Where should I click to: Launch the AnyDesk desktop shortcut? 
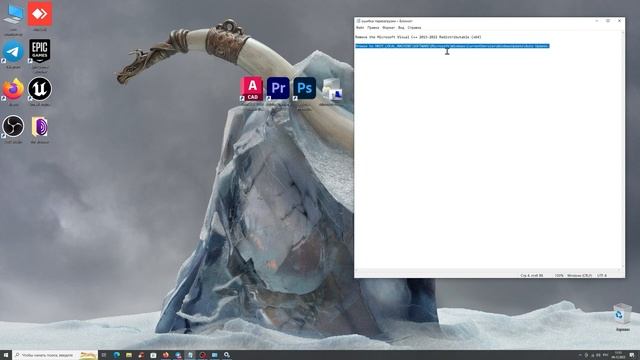coord(40,16)
